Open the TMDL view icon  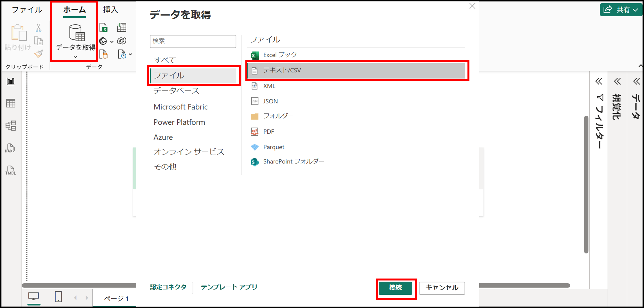pyautogui.click(x=11, y=170)
